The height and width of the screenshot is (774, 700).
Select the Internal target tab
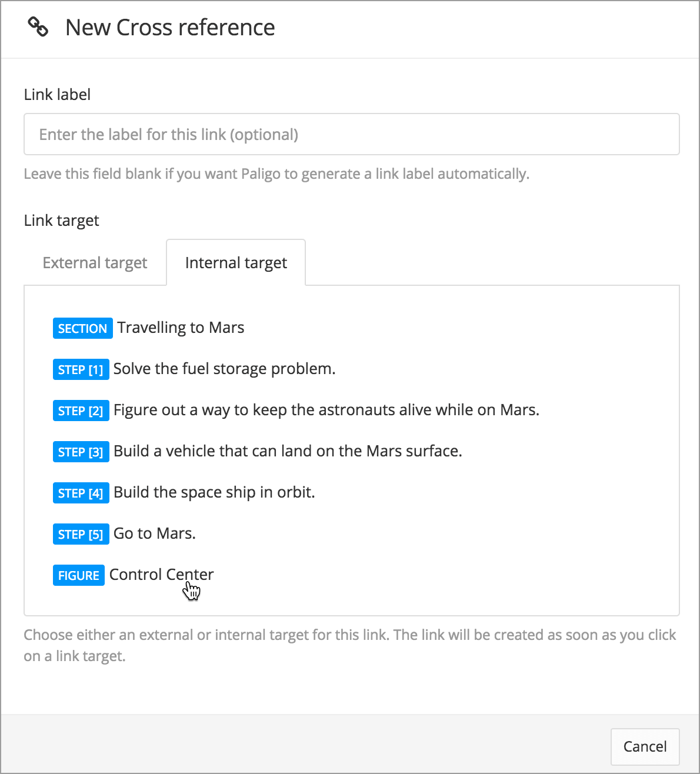236,263
